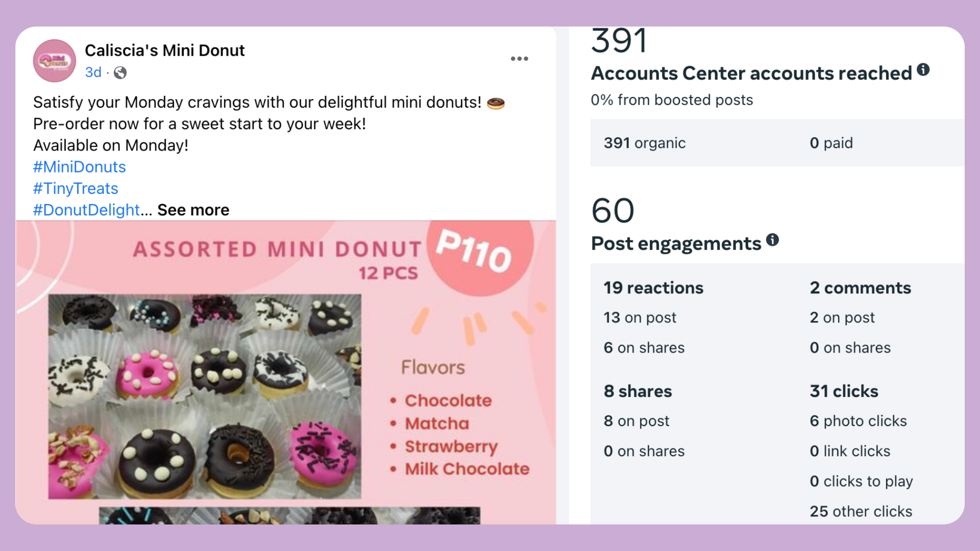Viewport: 980px width, 551px height.
Task: Click the 2 comments stat
Action: [x=860, y=288]
